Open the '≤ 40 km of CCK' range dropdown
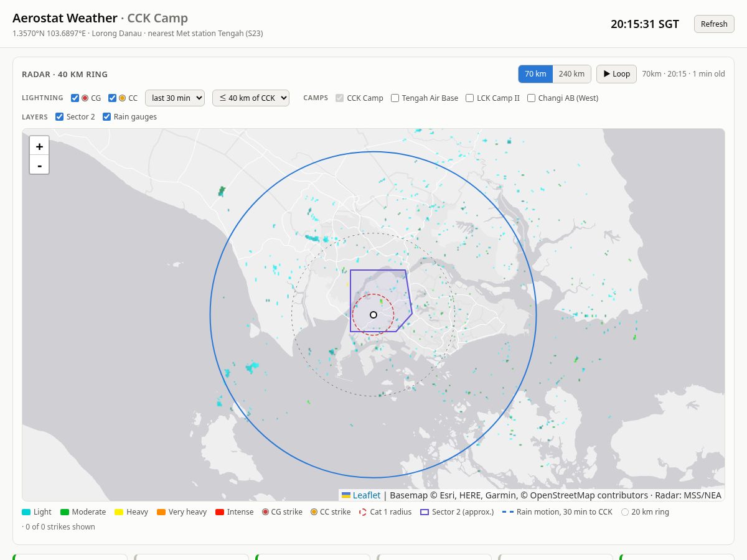Viewport: 747px width, 560px height. click(x=251, y=98)
